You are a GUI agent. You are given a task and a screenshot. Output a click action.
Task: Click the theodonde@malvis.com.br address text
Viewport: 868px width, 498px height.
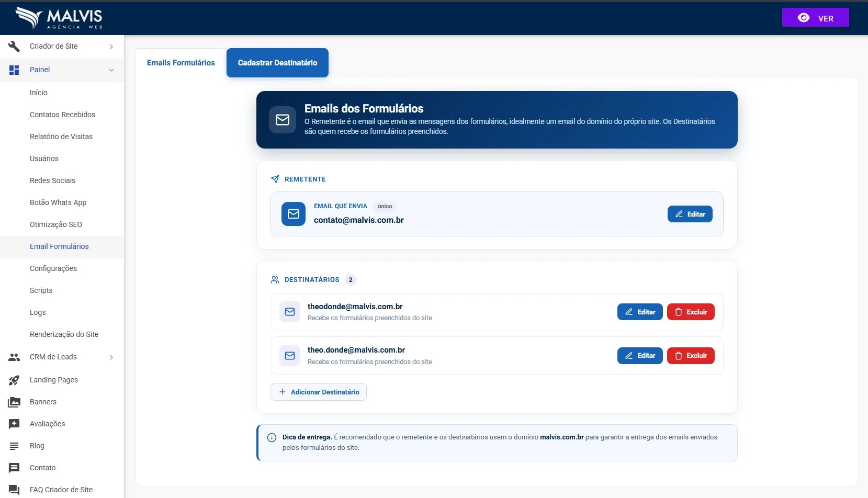coord(355,307)
